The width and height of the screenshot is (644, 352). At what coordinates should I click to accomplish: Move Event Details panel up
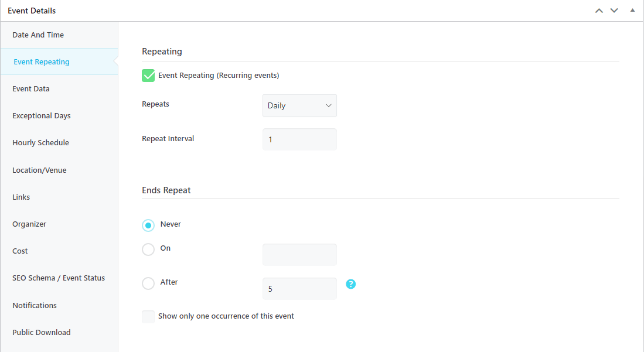coord(599,11)
